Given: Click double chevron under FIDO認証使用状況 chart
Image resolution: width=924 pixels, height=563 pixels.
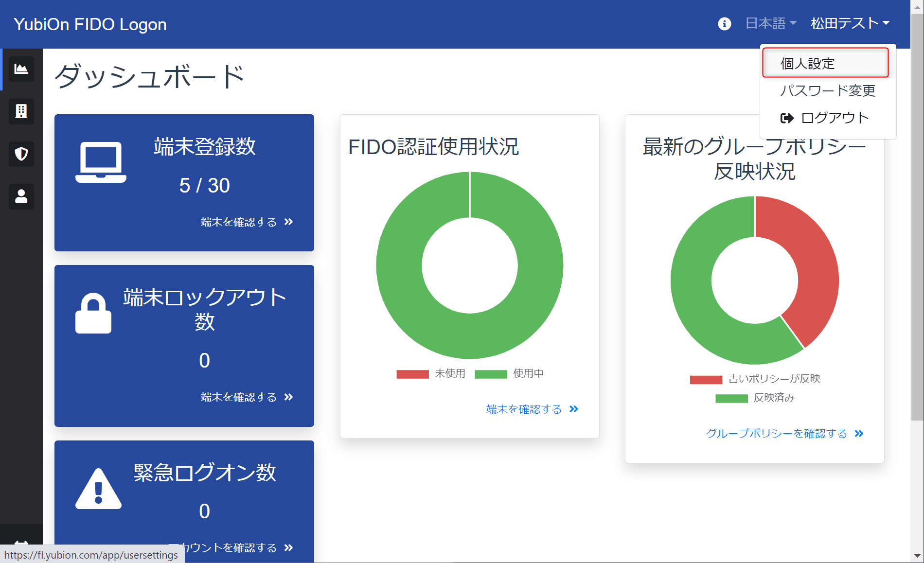Looking at the screenshot, I should pyautogui.click(x=574, y=409).
